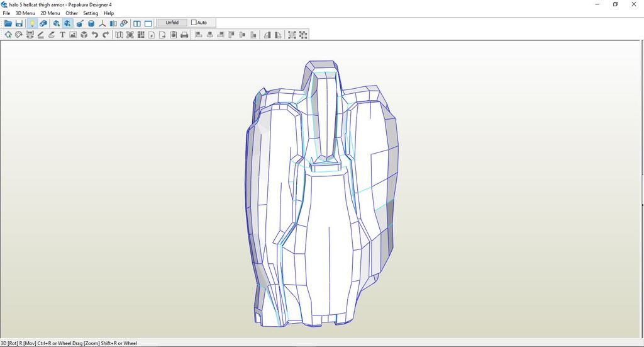Click the thigh armor 3D model

pyautogui.click(x=321, y=193)
